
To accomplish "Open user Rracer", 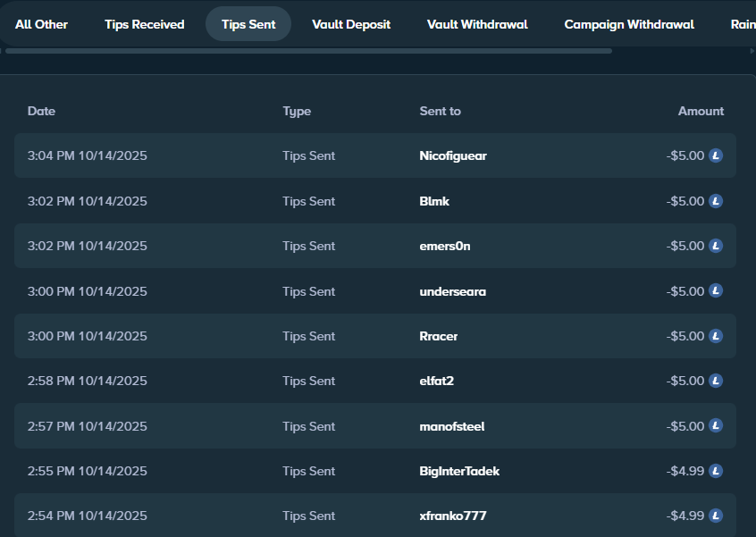I will [x=439, y=336].
